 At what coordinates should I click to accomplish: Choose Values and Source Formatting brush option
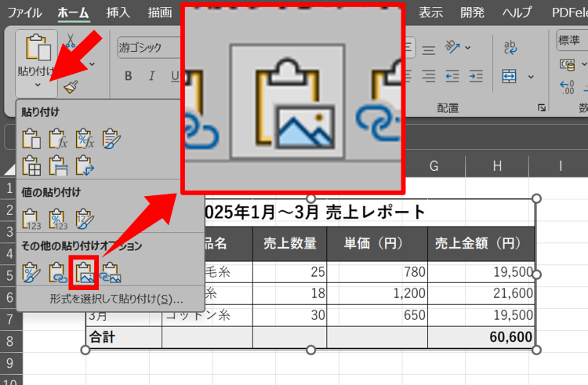pos(85,219)
